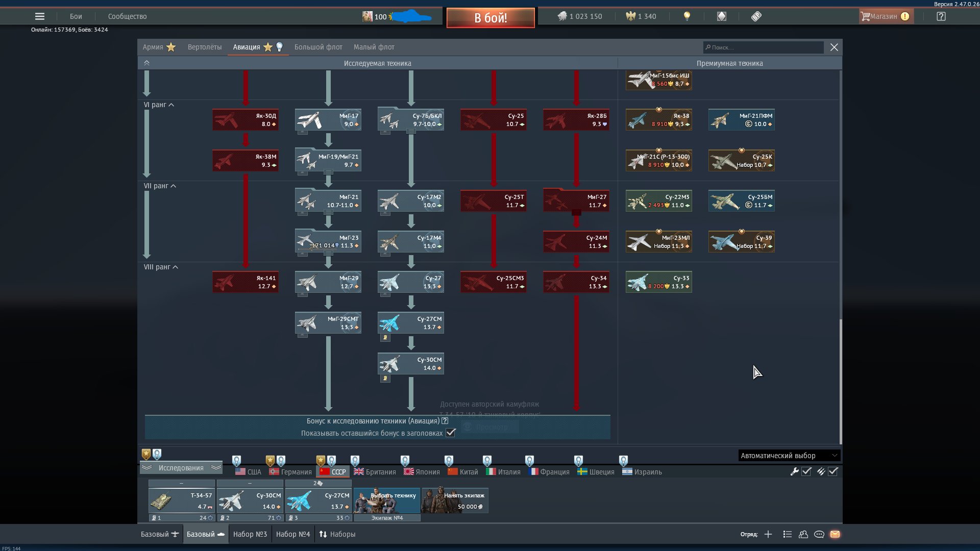The width and height of the screenshot is (980, 551).
Task: Switch to the Армия tab
Action: click(x=159, y=47)
